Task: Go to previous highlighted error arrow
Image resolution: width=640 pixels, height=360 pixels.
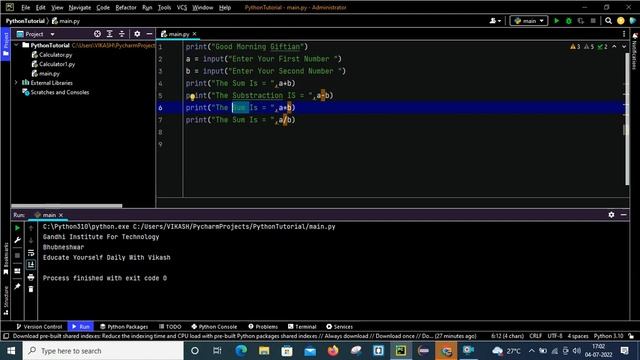Action: [x=614, y=47]
